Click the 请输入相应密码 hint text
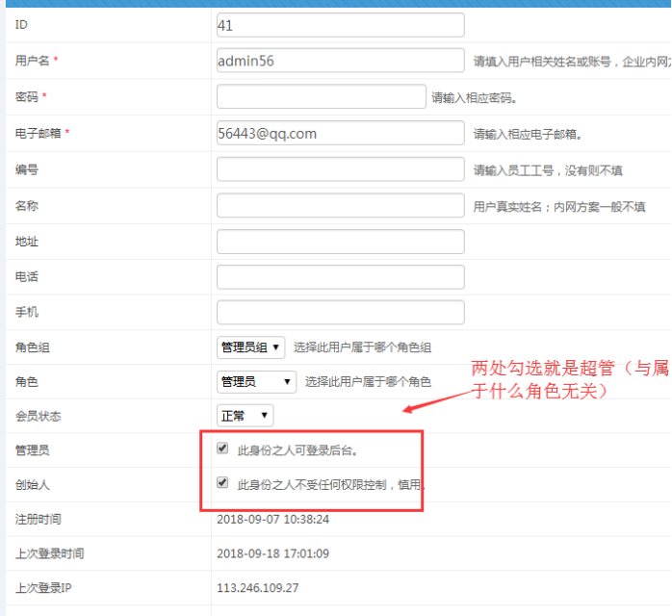 (474, 97)
